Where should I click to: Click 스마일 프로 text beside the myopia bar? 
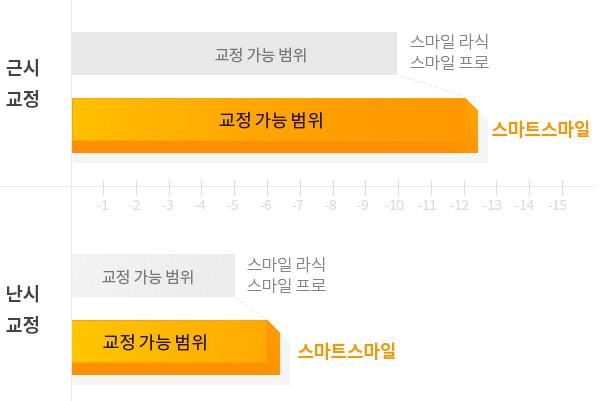(x=449, y=62)
